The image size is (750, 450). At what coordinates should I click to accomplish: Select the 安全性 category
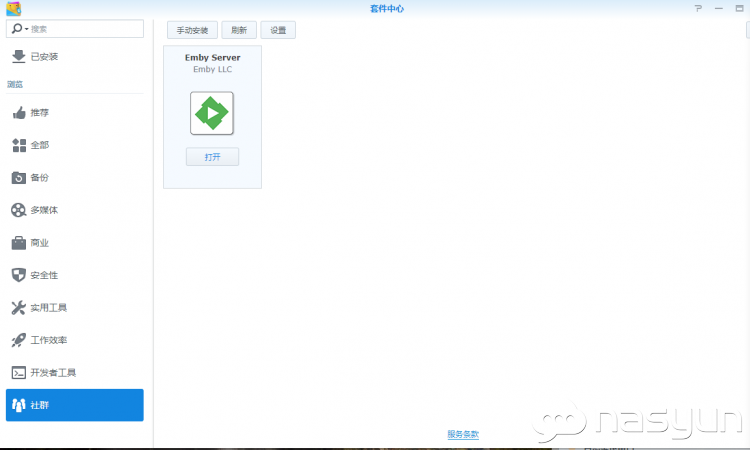75,275
